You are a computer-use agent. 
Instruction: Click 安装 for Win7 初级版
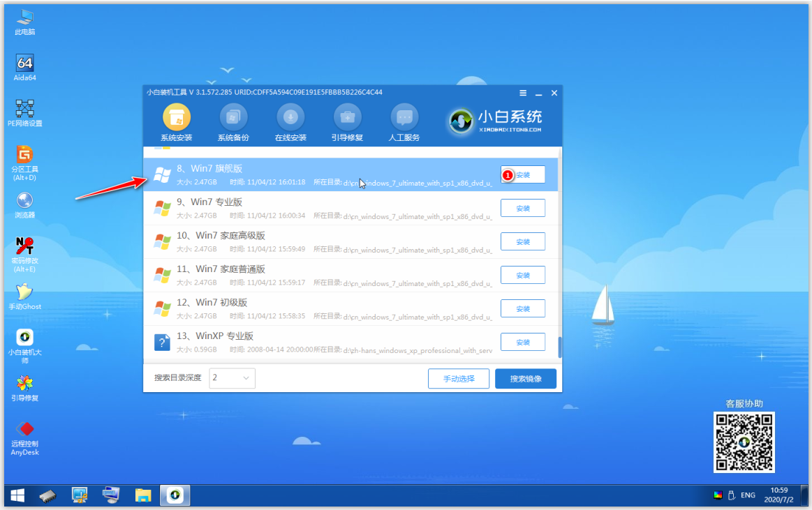pyautogui.click(x=522, y=308)
